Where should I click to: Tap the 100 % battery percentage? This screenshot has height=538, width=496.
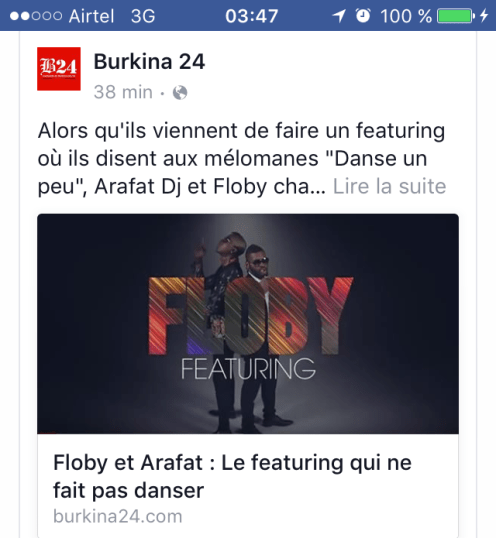point(406,16)
